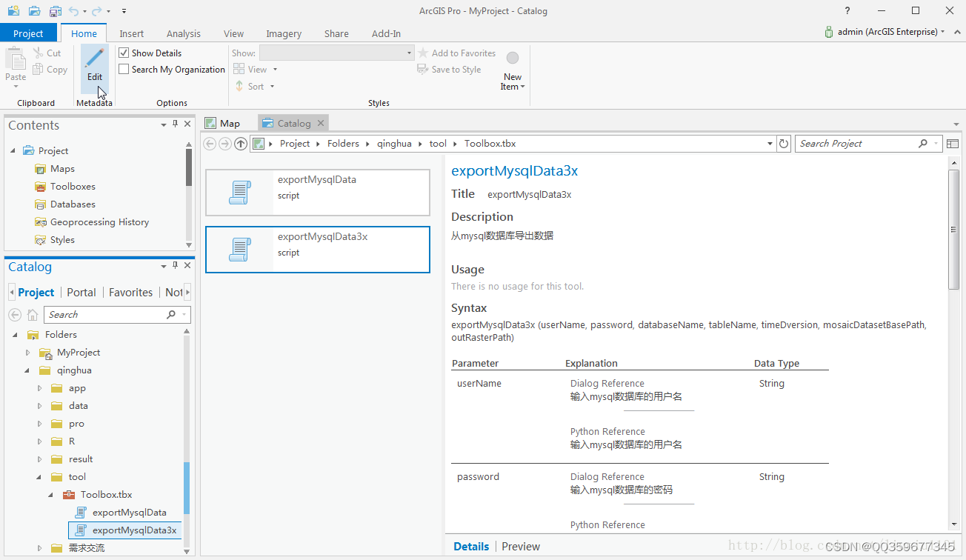This screenshot has width=966, height=560.
Task: Click the Edit metadata pencil icon
Action: [x=95, y=59]
